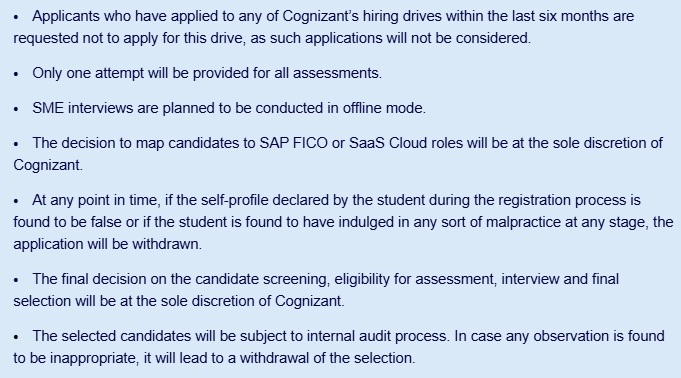The width and height of the screenshot is (681, 378).
Task: Click the bullet before "At any point in time"
Action: [16, 201]
